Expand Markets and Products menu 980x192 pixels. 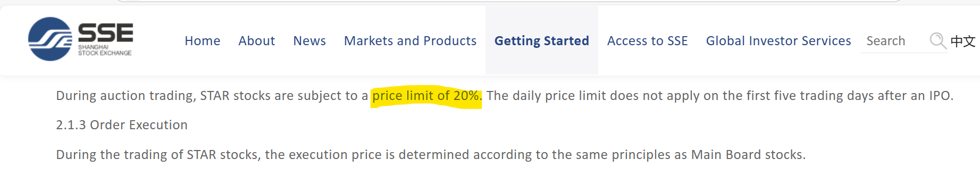[x=411, y=41]
